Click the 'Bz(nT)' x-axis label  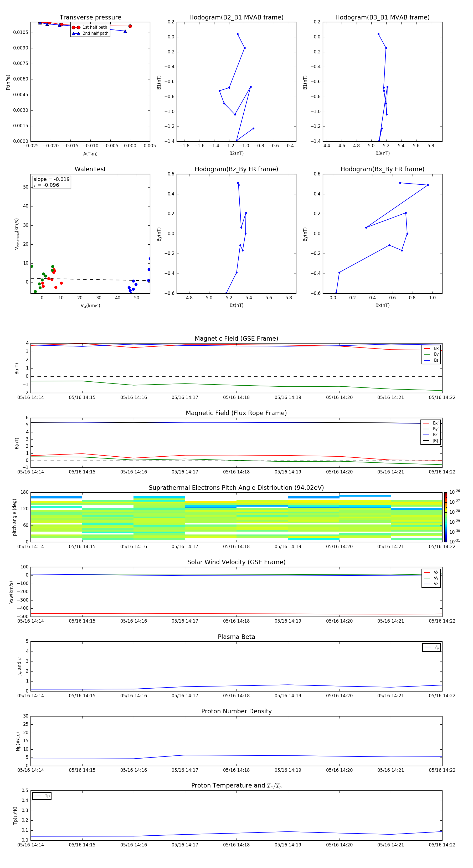point(236,305)
